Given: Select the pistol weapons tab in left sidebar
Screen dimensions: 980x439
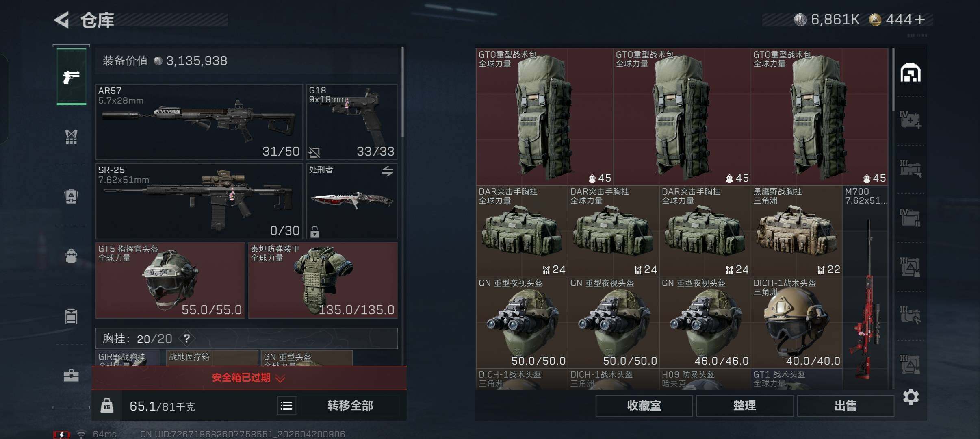Looking at the screenshot, I should tap(71, 76).
